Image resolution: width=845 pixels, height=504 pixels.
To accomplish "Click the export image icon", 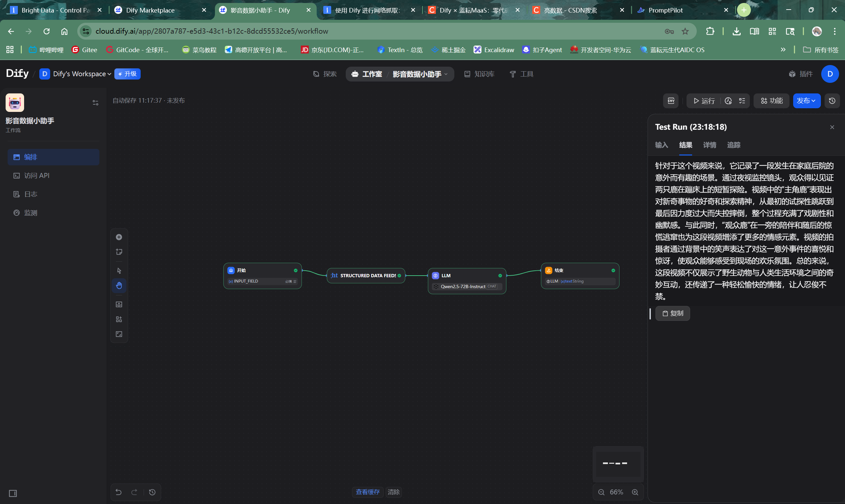I will point(119,304).
